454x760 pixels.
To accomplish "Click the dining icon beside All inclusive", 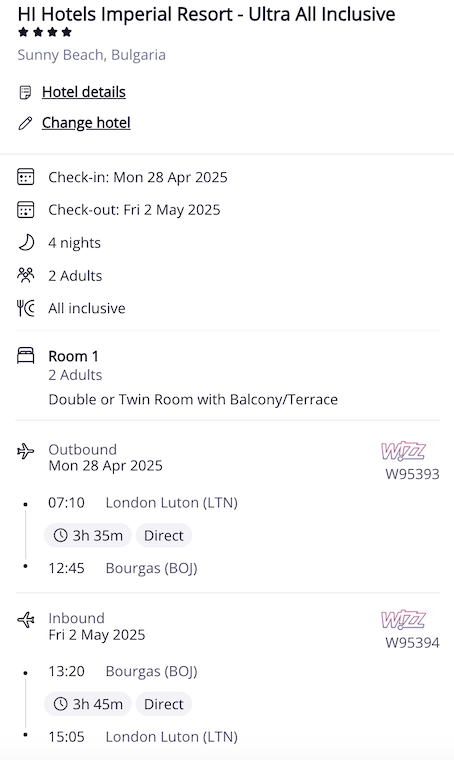I will 26,308.
